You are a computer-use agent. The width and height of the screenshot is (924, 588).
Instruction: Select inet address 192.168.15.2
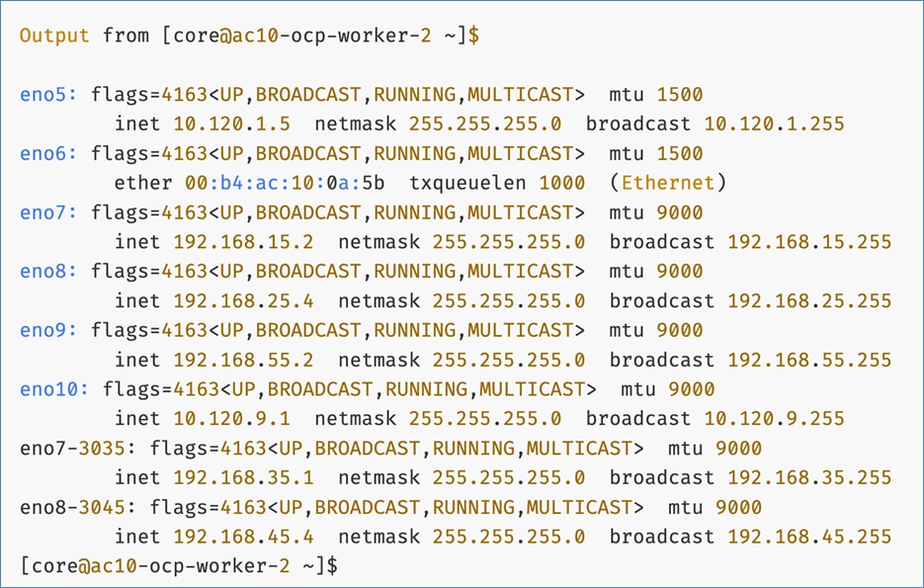tap(243, 242)
